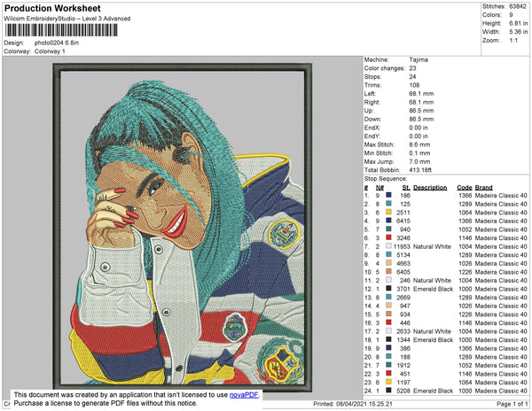Pick the tan swatch in stop row 10
The width and height of the screenshot is (532, 411).
point(388,271)
